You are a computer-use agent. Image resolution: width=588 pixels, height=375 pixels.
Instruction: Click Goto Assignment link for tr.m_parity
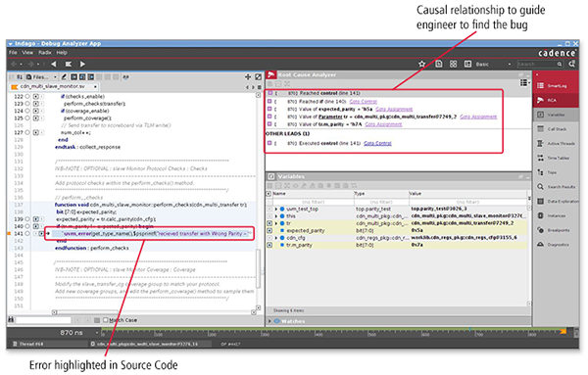(383, 124)
